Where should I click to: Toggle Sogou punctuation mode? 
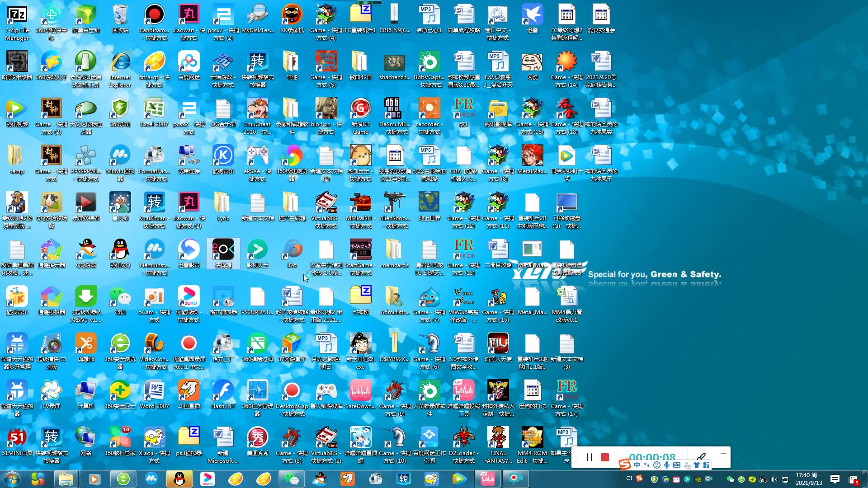point(646,465)
